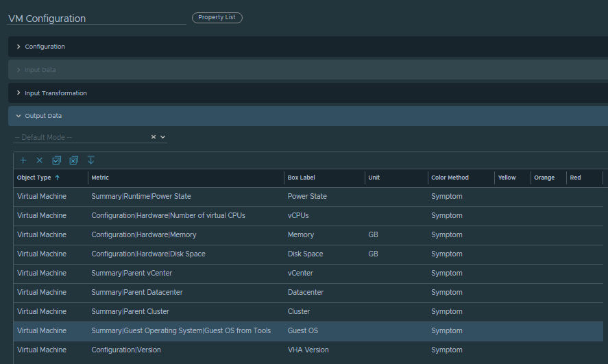Image resolution: width=608 pixels, height=364 pixels.
Task: Click the Property List button
Action: (217, 18)
